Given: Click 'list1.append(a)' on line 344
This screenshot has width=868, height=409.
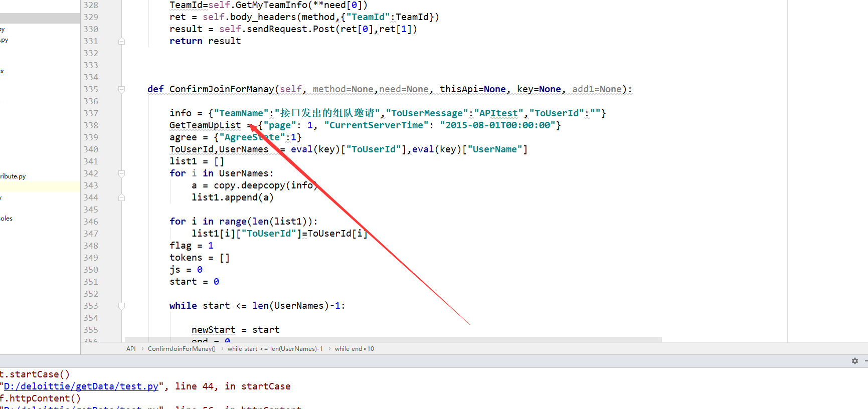Looking at the screenshot, I should tap(233, 197).
